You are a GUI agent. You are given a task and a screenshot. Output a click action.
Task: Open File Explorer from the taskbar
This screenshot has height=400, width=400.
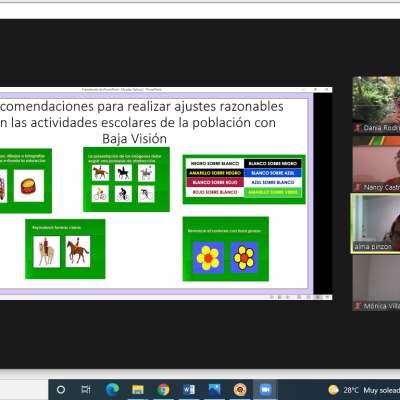coord(138,389)
